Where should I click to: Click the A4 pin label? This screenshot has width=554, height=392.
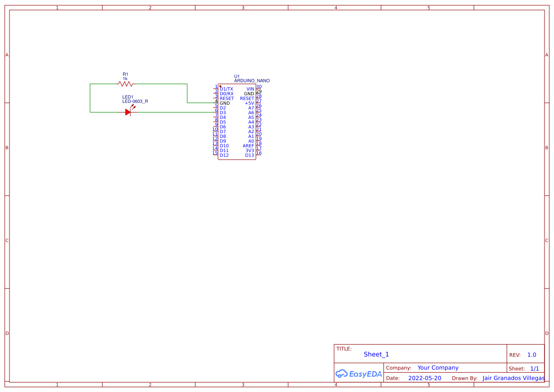coord(251,123)
